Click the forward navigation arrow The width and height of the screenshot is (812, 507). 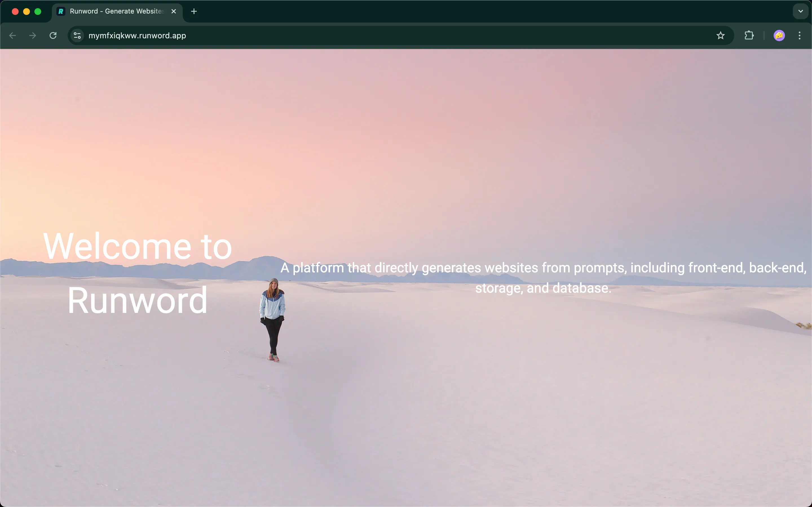(x=32, y=35)
